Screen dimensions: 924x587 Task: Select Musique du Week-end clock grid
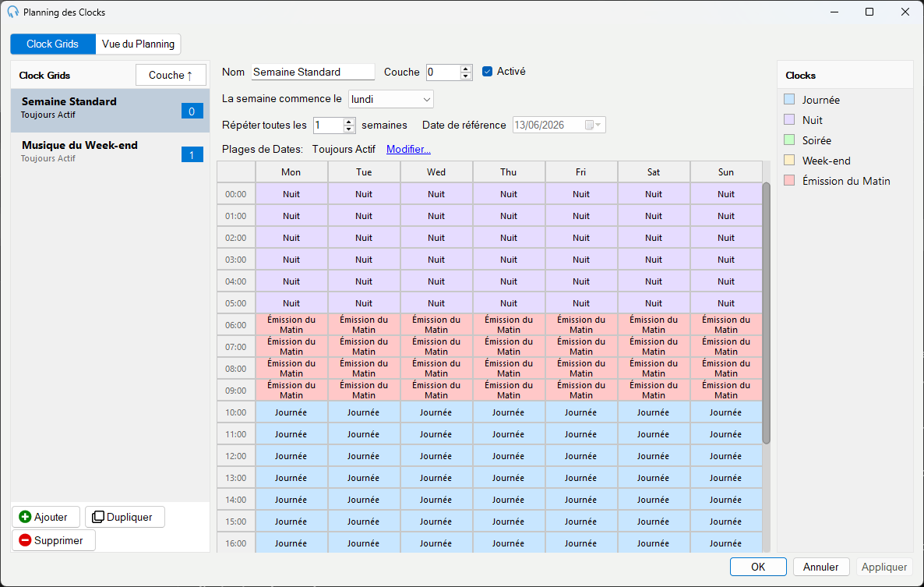(x=110, y=151)
